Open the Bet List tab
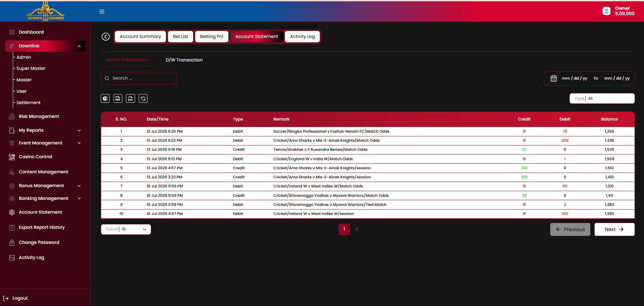 [x=181, y=37]
